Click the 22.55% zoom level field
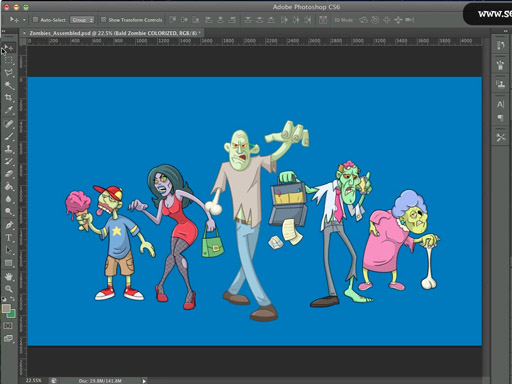The image size is (512, 384). click(34, 380)
